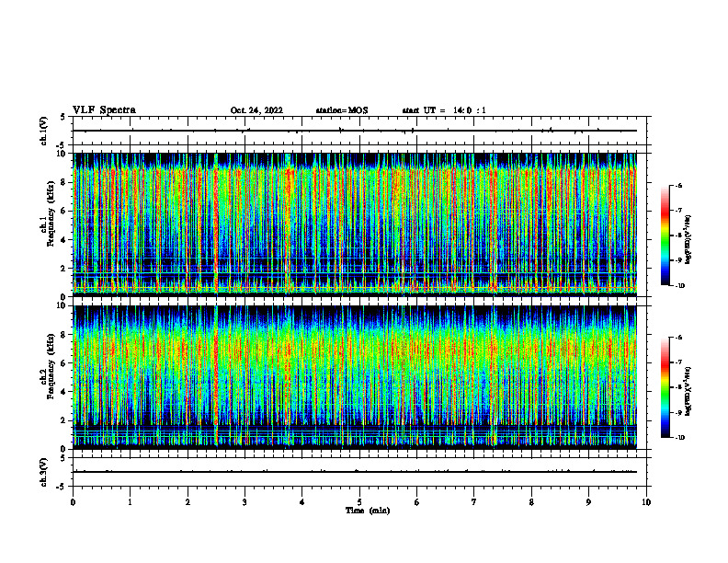This screenshot has height=563, width=728.
Task: Select the ch.1 "Frequency (kHz)" axis label
Action: point(51,213)
